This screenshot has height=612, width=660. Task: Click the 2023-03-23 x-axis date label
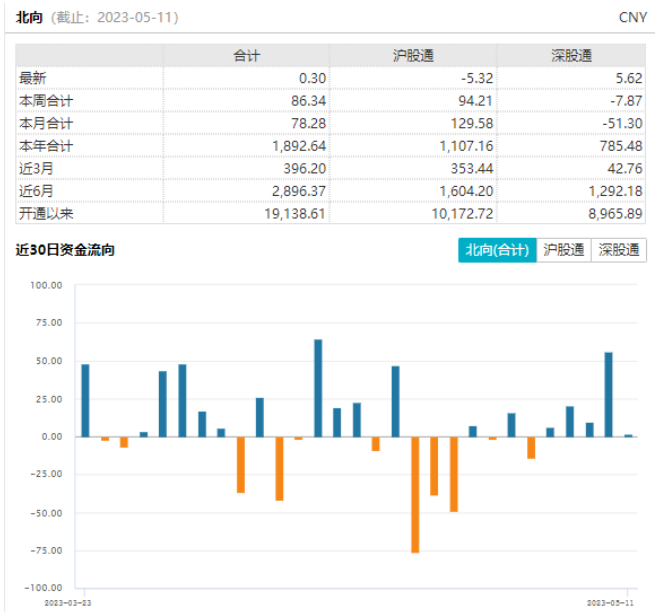pos(68,603)
